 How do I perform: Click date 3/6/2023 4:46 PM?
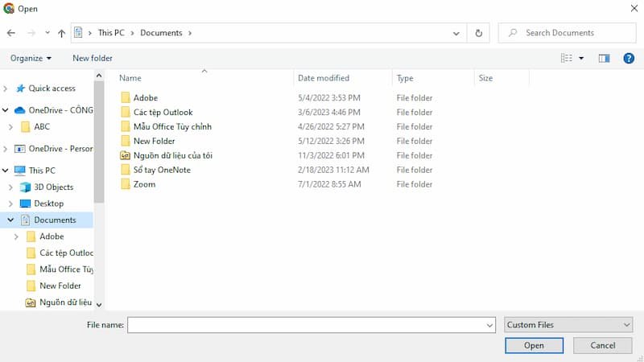point(329,112)
